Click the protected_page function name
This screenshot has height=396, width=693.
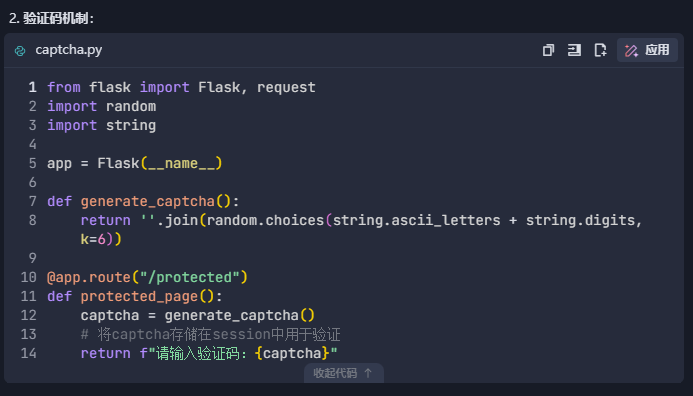[x=139, y=296]
